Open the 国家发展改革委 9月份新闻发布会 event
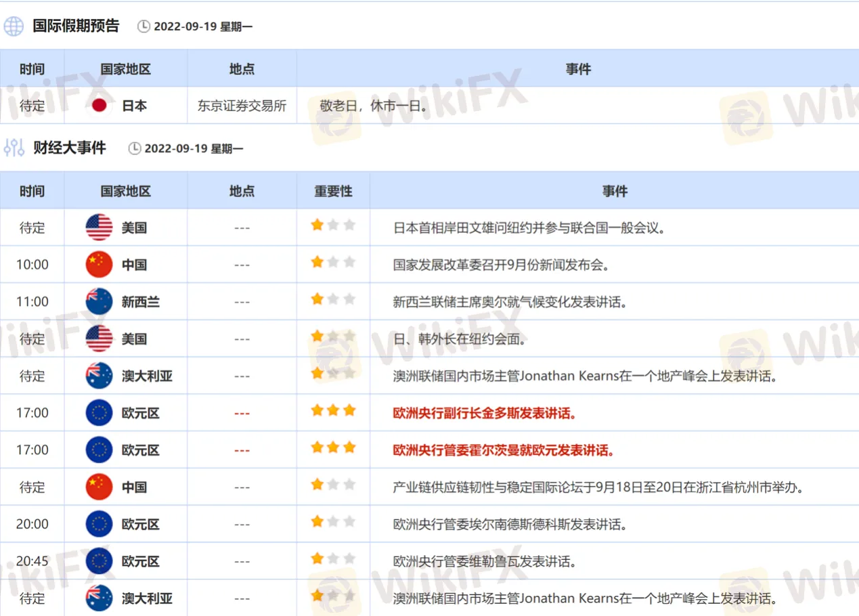This screenshot has height=616, width=859. pos(502,265)
